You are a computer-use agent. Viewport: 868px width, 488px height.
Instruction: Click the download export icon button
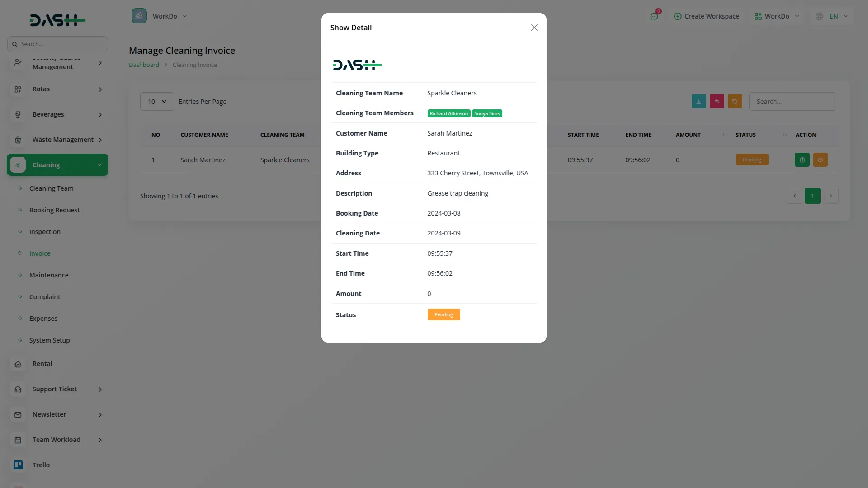[698, 102]
